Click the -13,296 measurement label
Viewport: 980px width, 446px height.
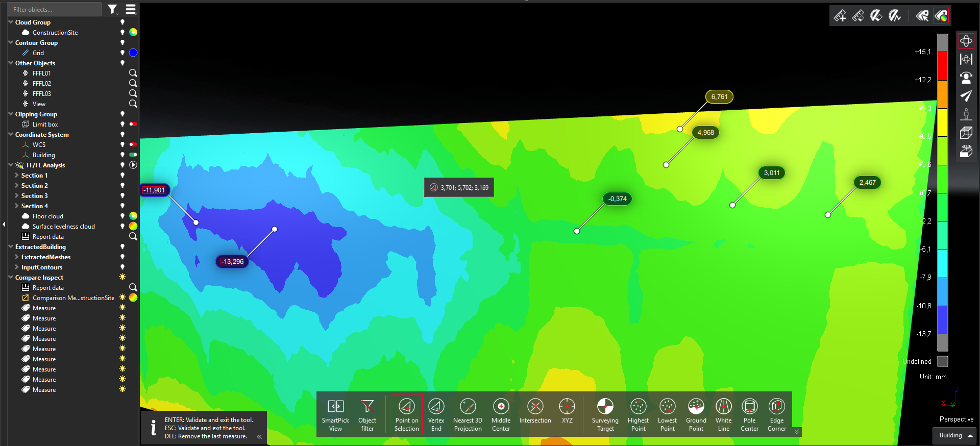[232, 262]
